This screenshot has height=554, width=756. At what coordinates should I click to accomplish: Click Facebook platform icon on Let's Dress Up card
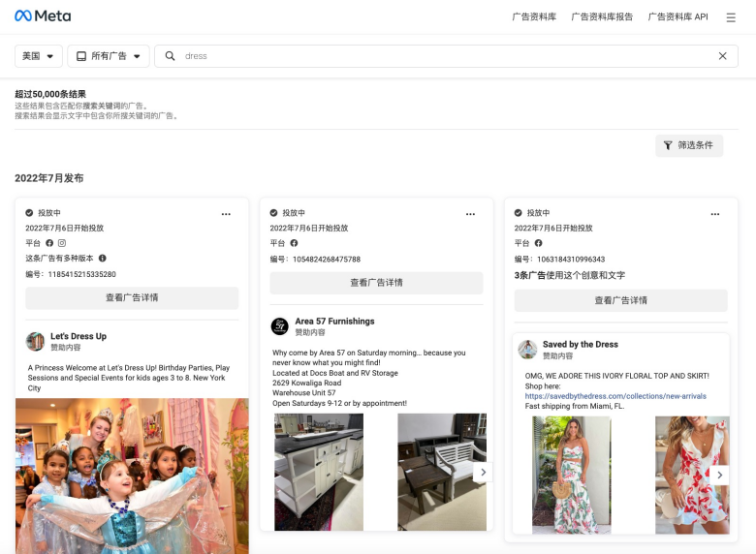click(x=49, y=243)
